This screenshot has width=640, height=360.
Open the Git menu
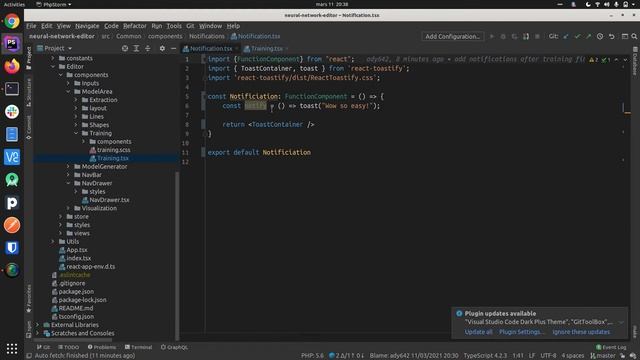click(x=190, y=26)
